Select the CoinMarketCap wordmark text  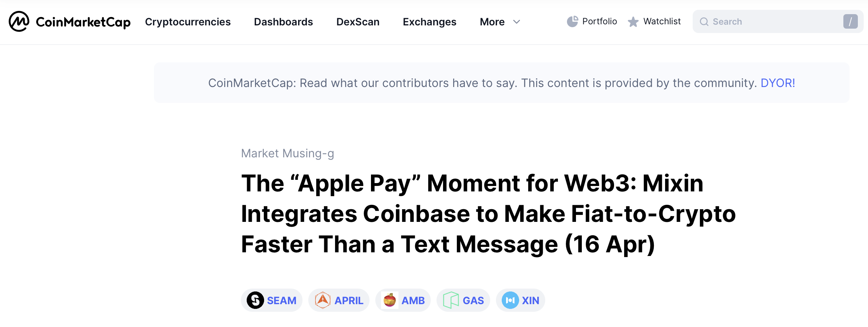83,22
